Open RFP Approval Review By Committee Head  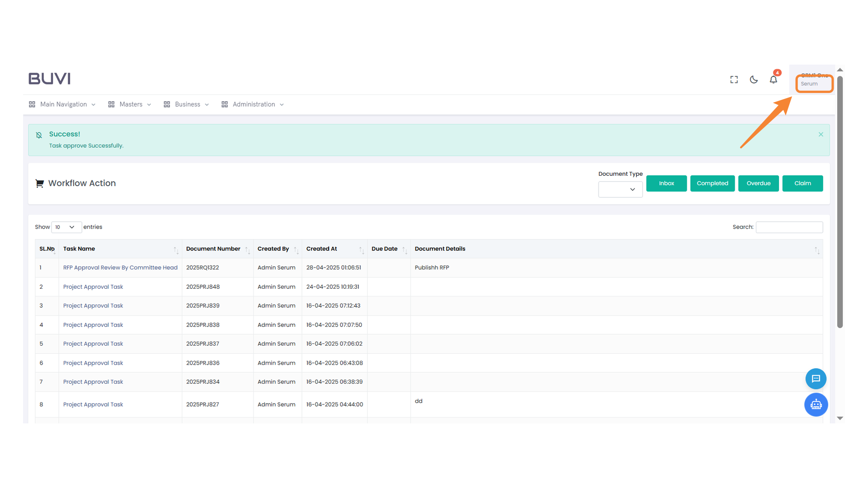(120, 267)
